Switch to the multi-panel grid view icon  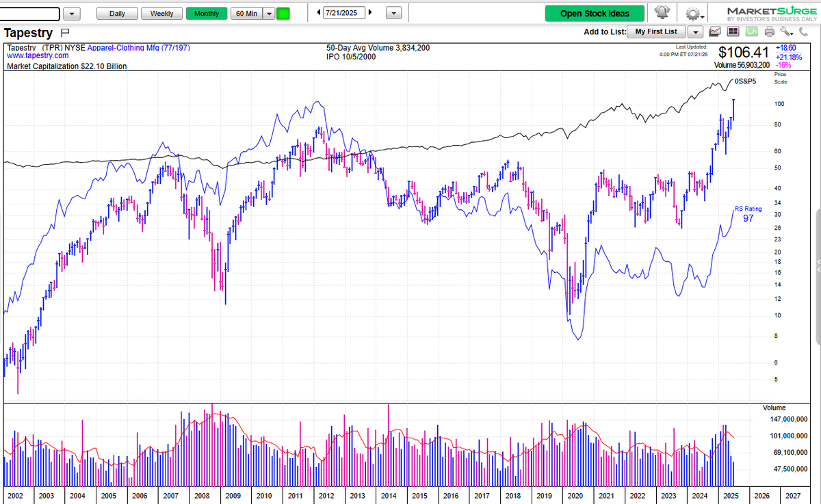click(x=733, y=31)
